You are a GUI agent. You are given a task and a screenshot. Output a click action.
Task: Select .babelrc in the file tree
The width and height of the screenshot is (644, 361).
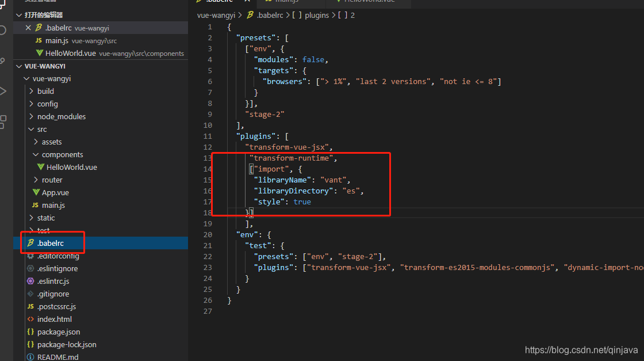click(101, 243)
